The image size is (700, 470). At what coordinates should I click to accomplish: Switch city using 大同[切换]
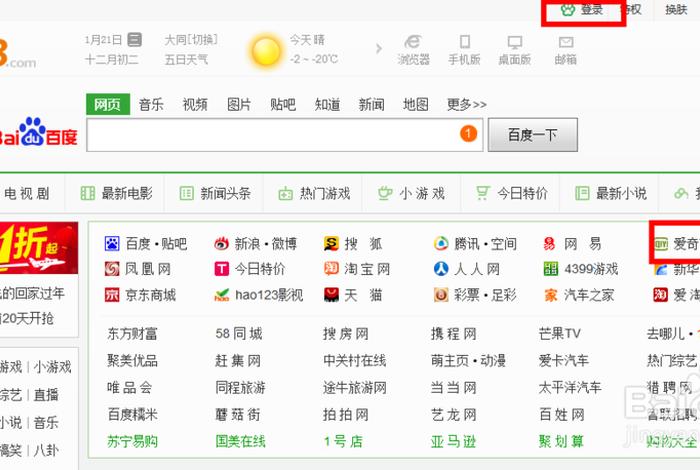[x=190, y=40]
